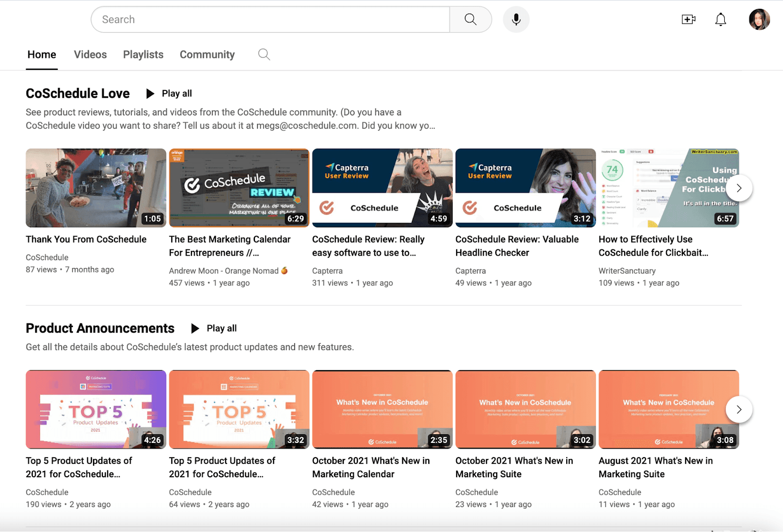Open 'CoSchedule Review: Valuable Headline Checker'
This screenshot has height=532, width=783.
[x=517, y=246]
